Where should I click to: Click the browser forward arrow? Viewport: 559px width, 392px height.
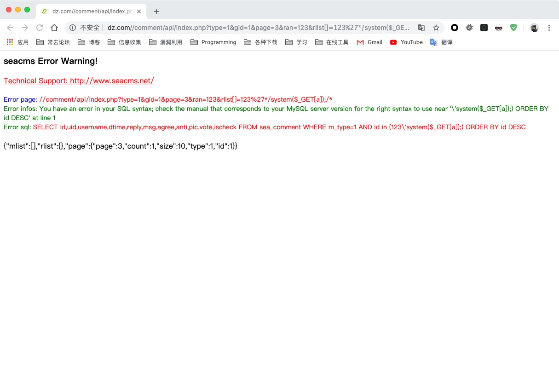(x=25, y=28)
